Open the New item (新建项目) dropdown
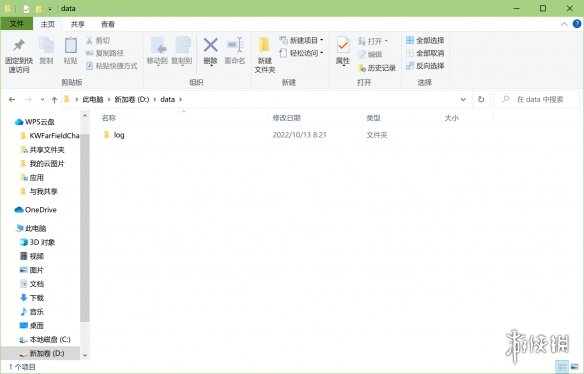The width and height of the screenshot is (584, 374). [x=301, y=40]
